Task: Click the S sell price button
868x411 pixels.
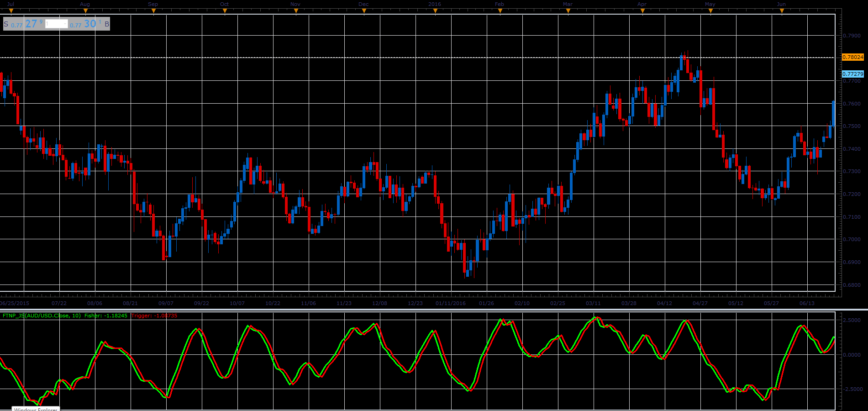Action: (23, 24)
